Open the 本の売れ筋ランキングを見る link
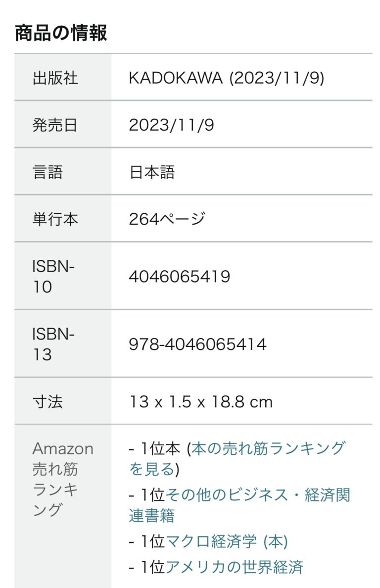This screenshot has height=588, width=380. point(267,449)
